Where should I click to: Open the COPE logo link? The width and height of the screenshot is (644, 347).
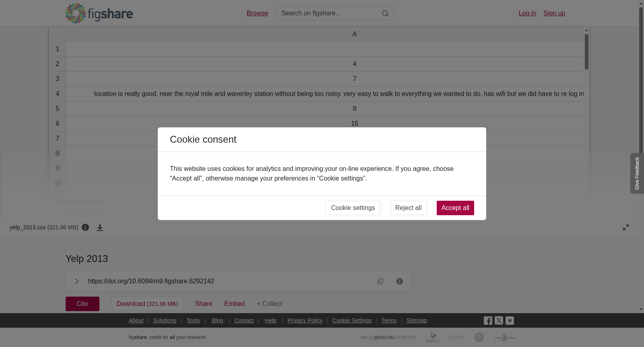click(x=456, y=337)
